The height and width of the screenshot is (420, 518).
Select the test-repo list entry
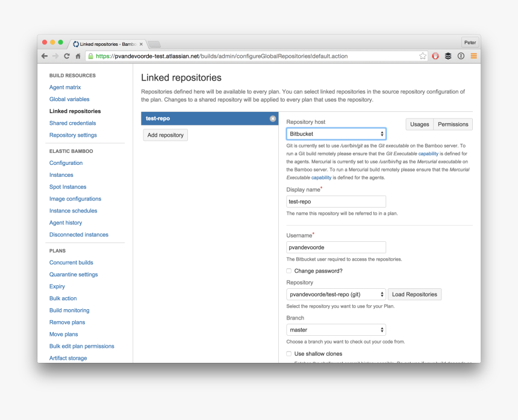coord(210,119)
